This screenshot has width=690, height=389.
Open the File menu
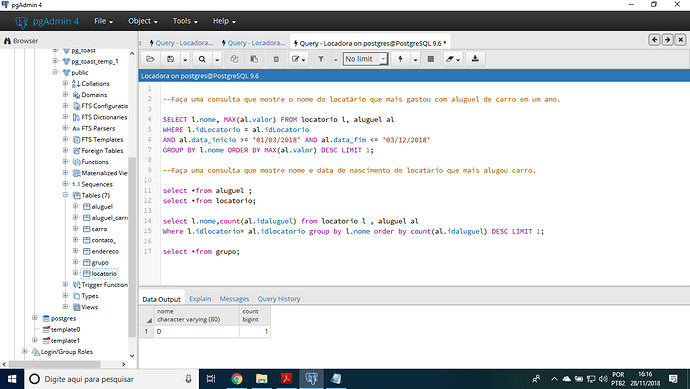pos(103,21)
